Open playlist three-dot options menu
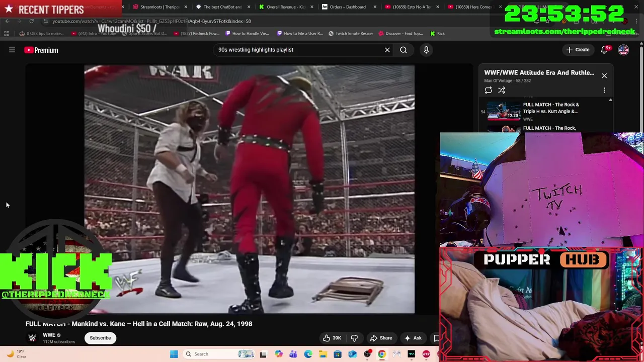The height and width of the screenshot is (362, 644). coord(604,90)
